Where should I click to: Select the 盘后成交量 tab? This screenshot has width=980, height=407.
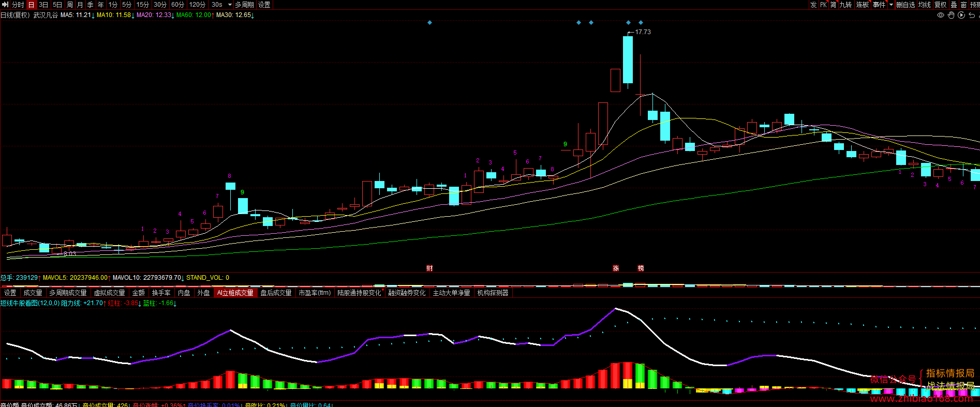click(x=276, y=293)
